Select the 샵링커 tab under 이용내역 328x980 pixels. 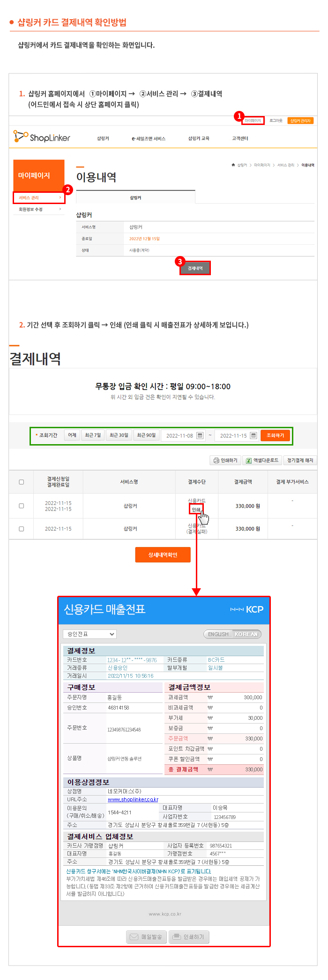pyautogui.click(x=135, y=197)
